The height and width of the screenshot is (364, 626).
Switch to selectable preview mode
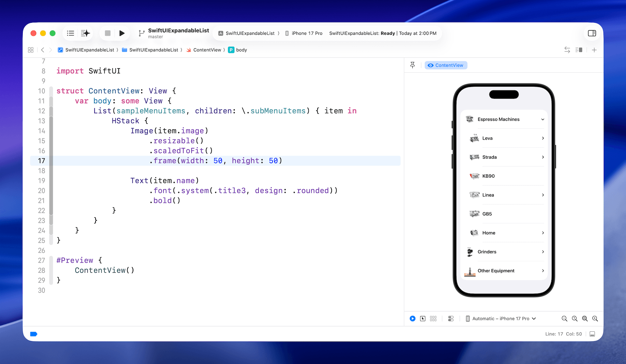423,319
